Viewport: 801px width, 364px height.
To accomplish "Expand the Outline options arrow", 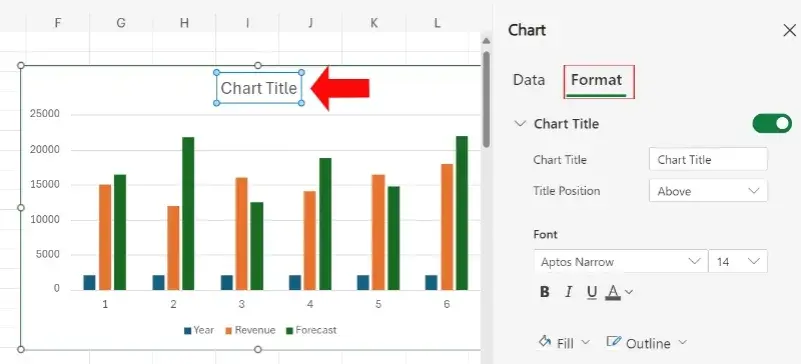I will coord(682,343).
